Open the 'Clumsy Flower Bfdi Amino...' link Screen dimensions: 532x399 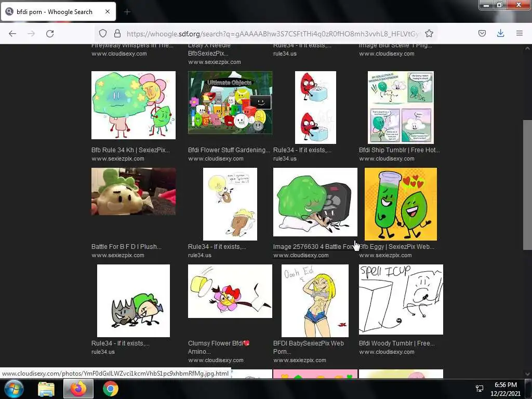pos(219,348)
